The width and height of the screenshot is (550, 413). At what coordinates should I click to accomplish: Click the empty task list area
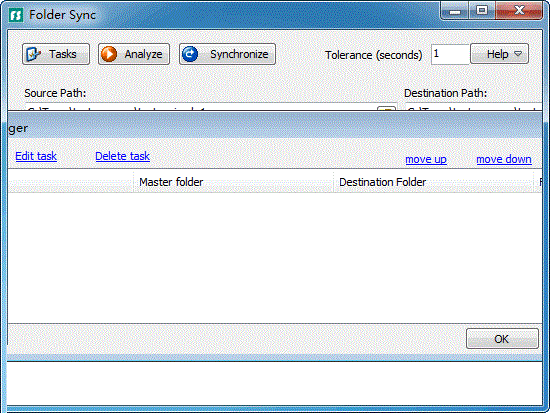pos(275,258)
